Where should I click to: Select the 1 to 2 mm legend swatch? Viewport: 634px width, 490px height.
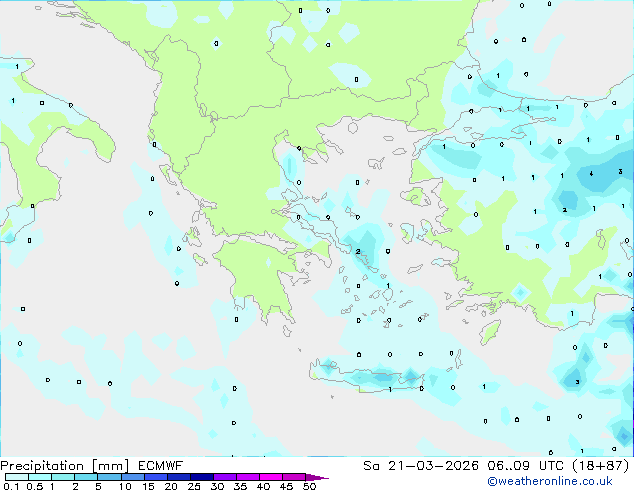[63, 477]
